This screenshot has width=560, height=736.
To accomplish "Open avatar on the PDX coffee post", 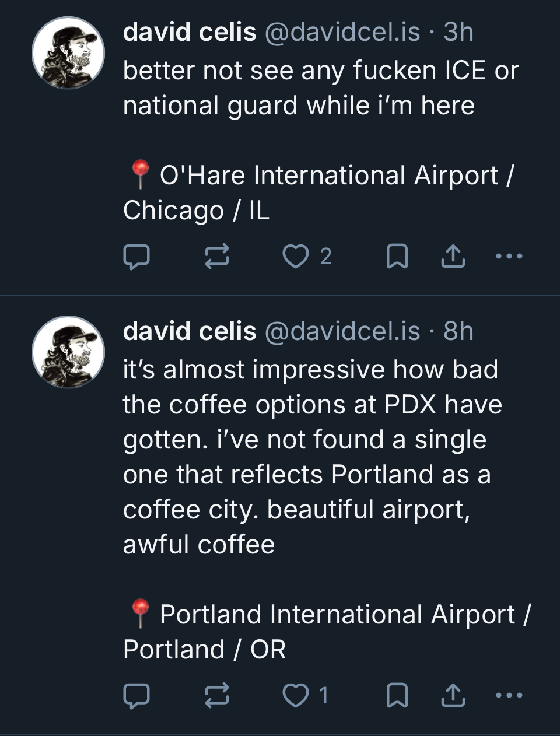I will [68, 352].
